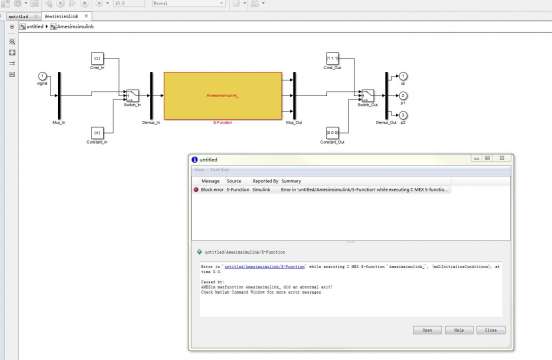552x360 pixels.
Task: Select fit-to-view icon in the left palette
Action: [x=12, y=52]
